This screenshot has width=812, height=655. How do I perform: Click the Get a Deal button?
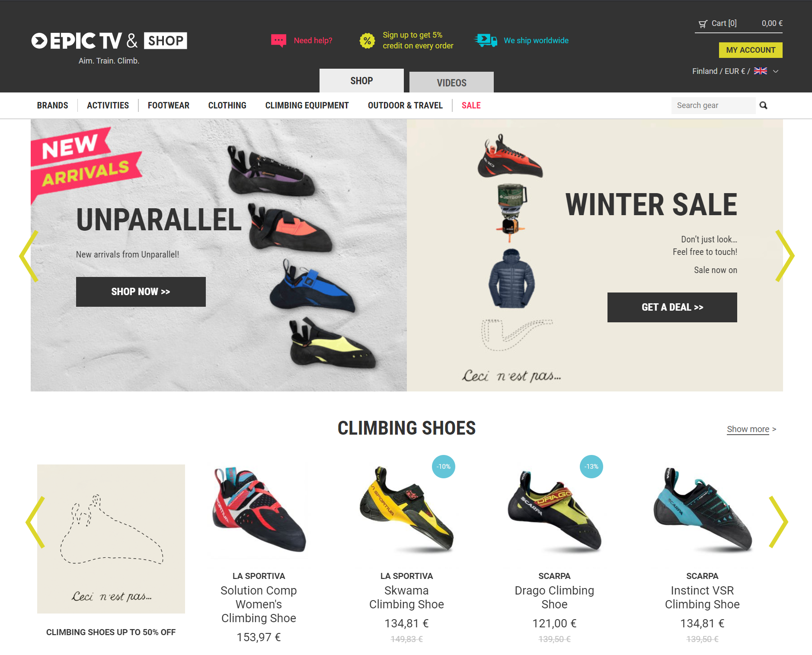(x=672, y=307)
